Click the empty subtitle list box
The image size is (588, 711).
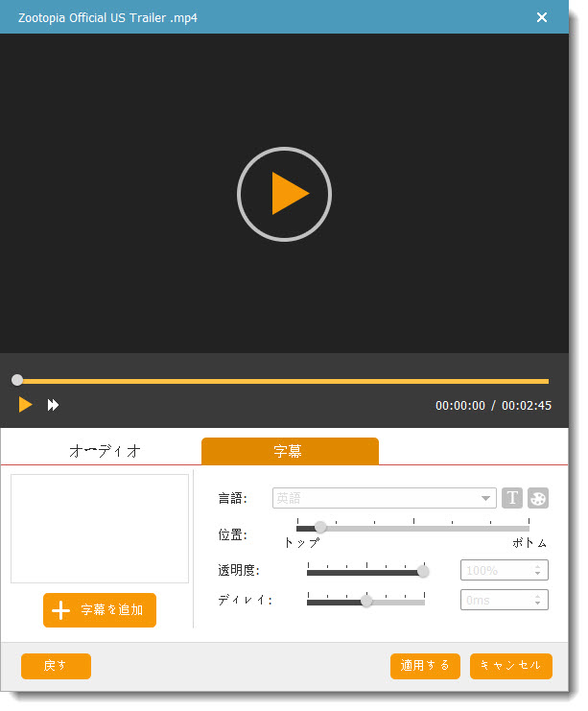(100, 528)
